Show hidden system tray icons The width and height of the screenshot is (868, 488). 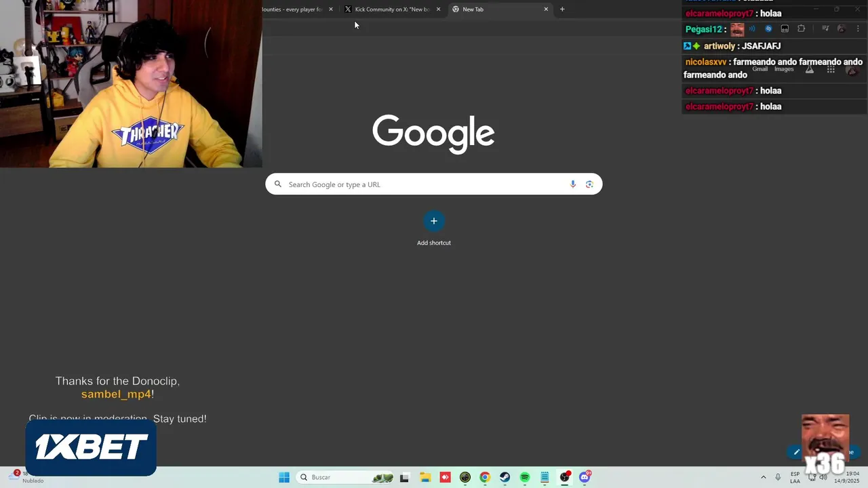click(763, 477)
